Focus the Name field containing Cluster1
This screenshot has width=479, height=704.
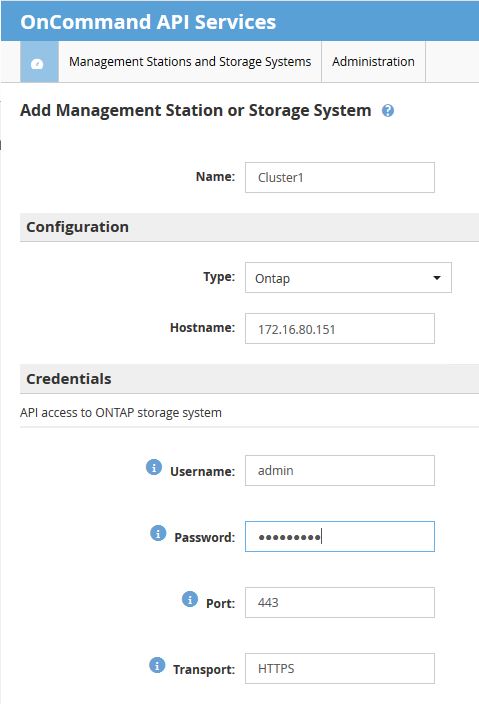tap(340, 178)
